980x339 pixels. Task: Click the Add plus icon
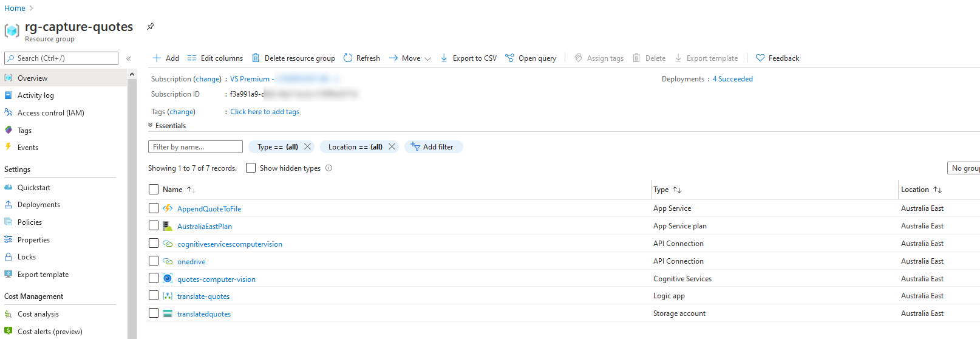coord(157,58)
